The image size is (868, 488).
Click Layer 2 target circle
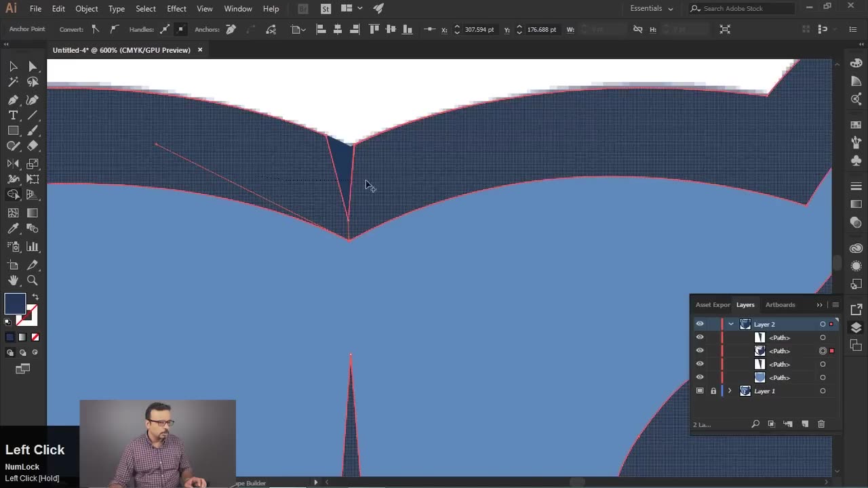[x=823, y=324]
